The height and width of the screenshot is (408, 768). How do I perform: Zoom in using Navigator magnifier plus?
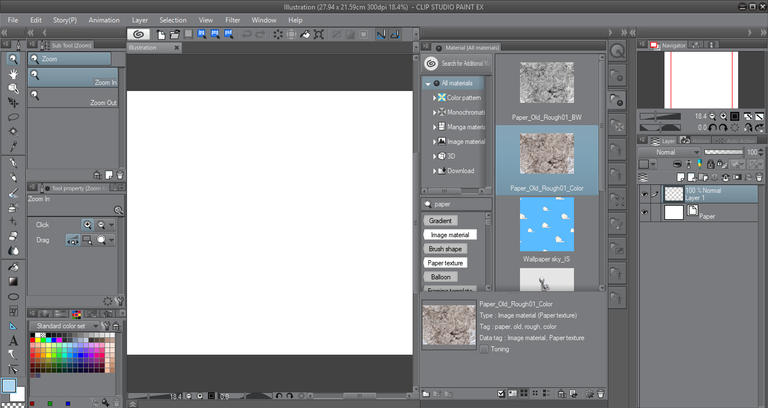coord(723,117)
